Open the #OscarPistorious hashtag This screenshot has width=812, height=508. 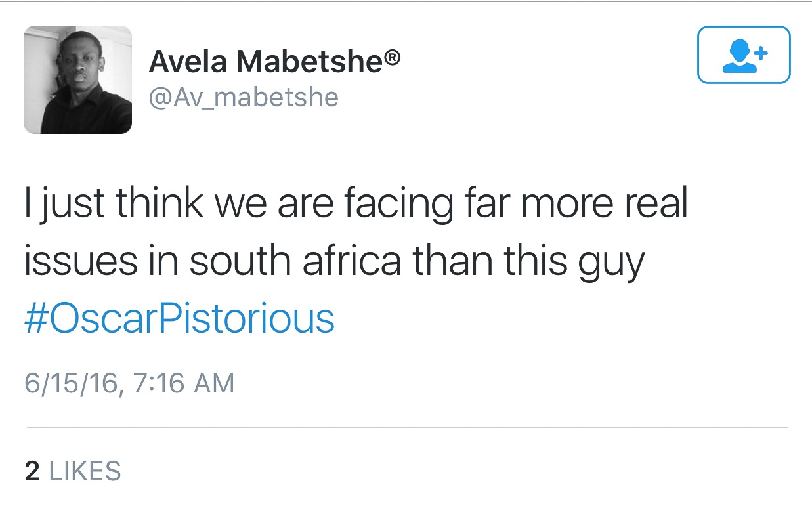(179, 318)
